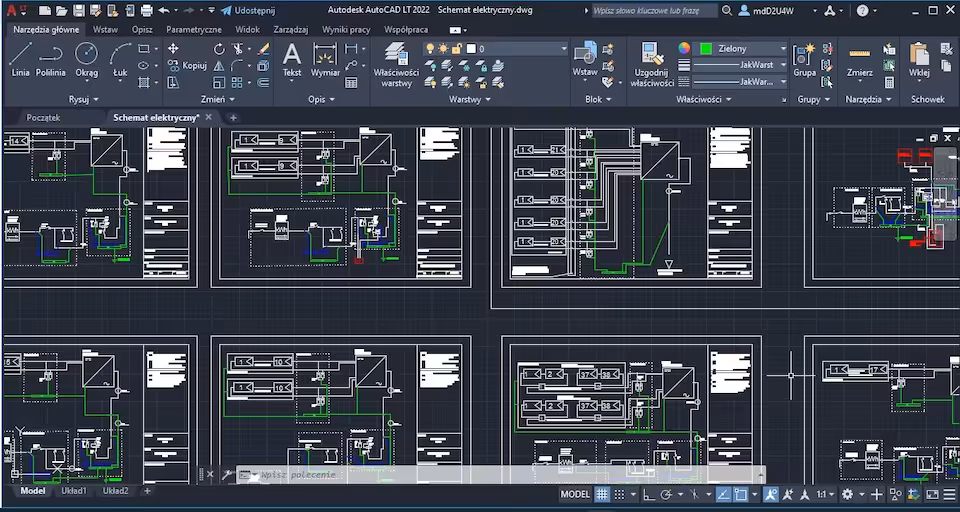Click the Scale tool icon
960x512 pixels.
(219, 82)
